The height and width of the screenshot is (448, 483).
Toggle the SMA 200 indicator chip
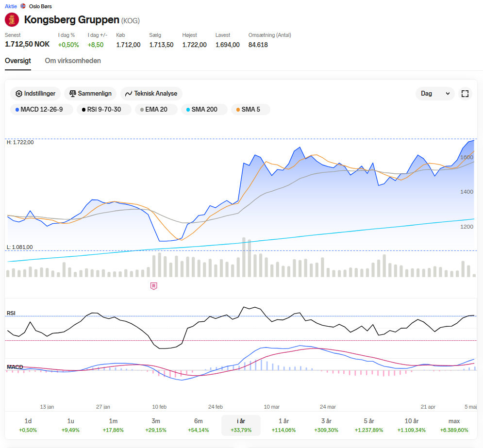(x=204, y=110)
